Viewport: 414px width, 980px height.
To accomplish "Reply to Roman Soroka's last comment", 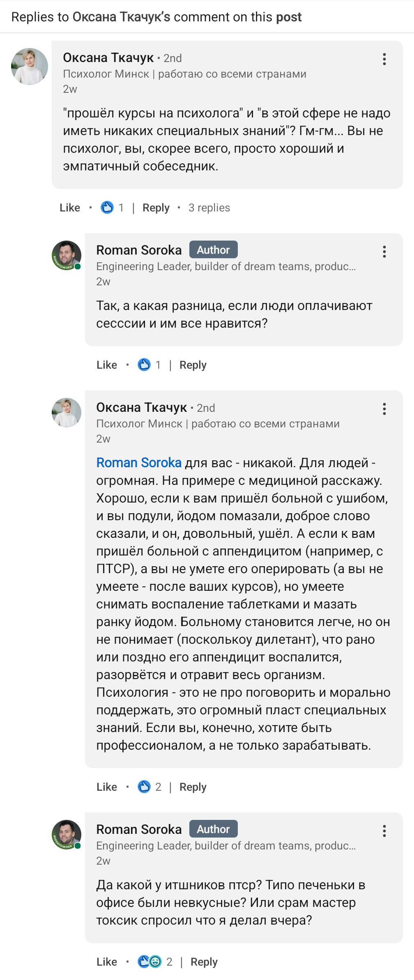I will tap(204, 962).
